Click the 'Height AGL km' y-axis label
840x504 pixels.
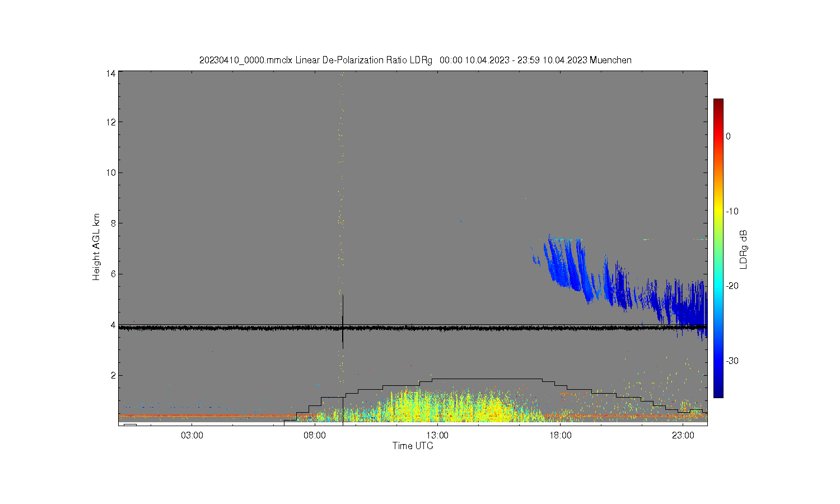click(96, 247)
